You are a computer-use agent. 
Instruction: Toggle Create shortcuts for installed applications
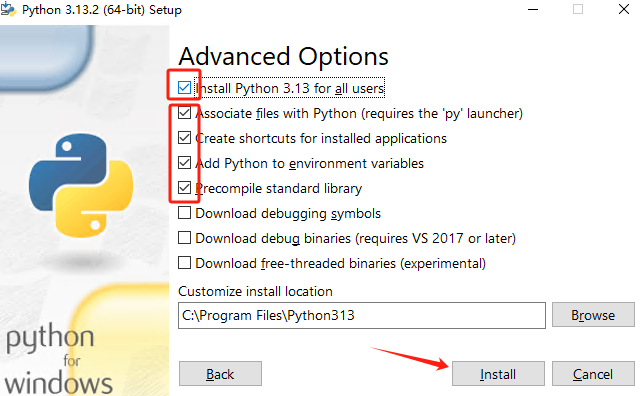pos(184,138)
